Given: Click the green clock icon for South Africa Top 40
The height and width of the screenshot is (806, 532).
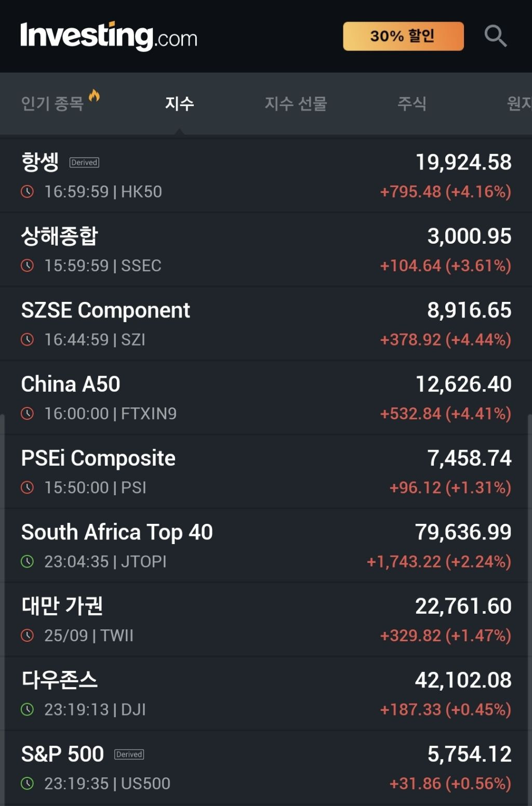Looking at the screenshot, I should [27, 562].
